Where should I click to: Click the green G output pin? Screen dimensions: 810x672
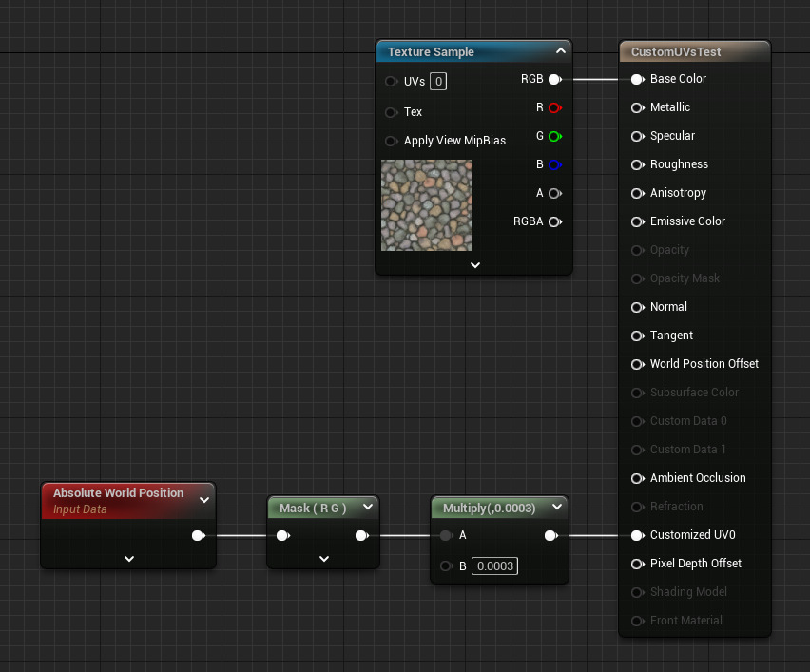554,137
